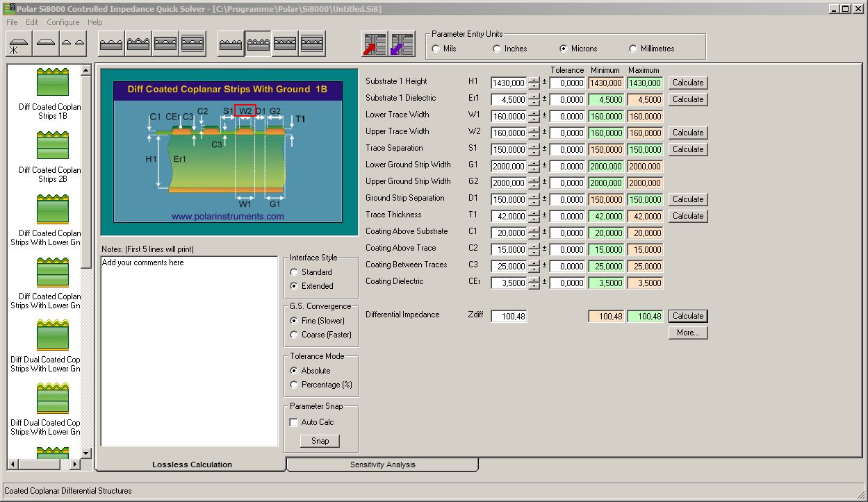Click the fourth icon in second toolbar group
Image resolution: width=868 pixels, height=502 pixels.
point(193,44)
